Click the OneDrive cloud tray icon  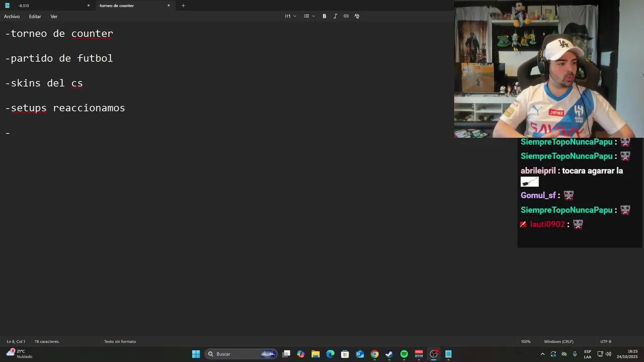pos(564,354)
